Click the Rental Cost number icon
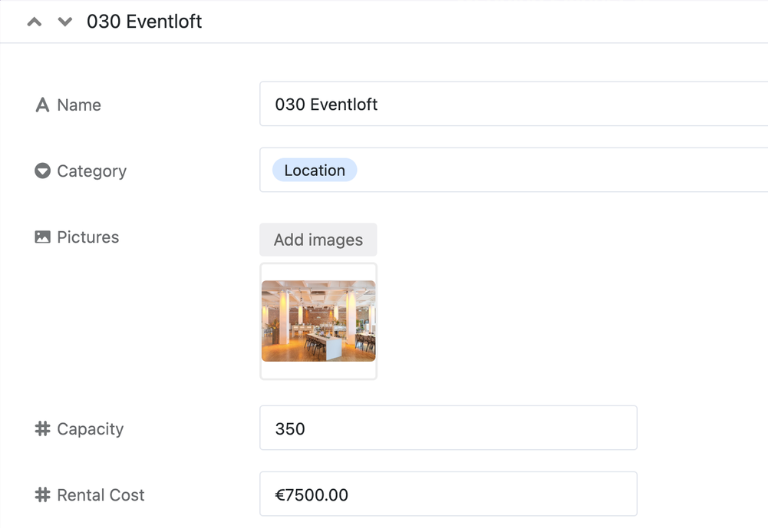 [42, 495]
